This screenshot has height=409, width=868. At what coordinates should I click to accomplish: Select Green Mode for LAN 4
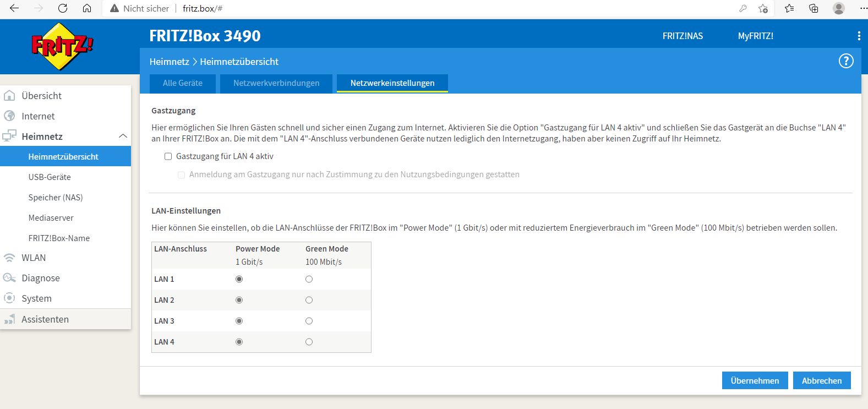pyautogui.click(x=309, y=342)
